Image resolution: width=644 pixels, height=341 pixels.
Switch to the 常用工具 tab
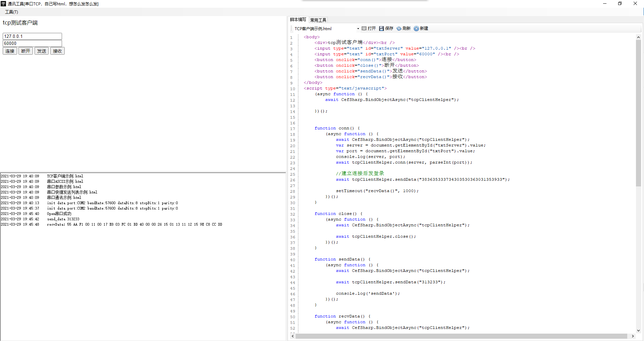click(318, 20)
